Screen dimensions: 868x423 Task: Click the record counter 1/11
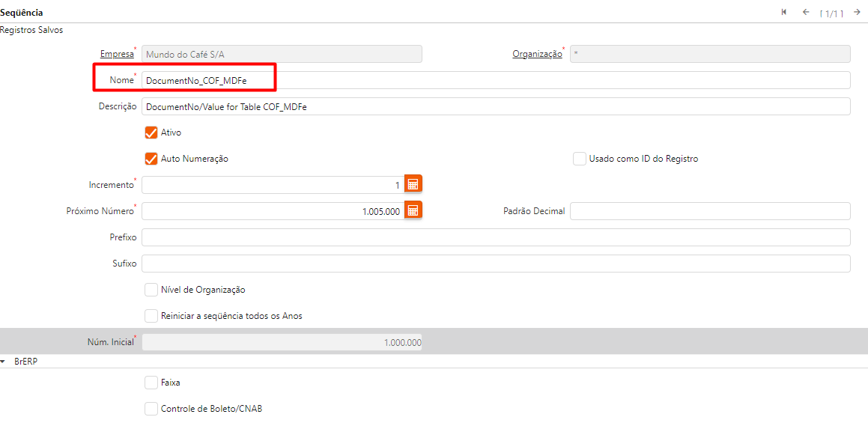coord(831,13)
